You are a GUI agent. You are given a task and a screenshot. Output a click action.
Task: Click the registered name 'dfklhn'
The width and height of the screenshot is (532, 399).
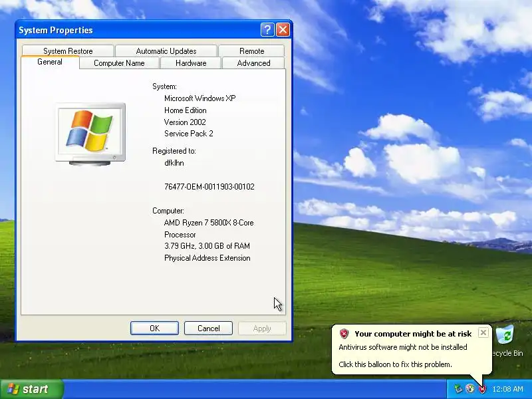(x=174, y=163)
